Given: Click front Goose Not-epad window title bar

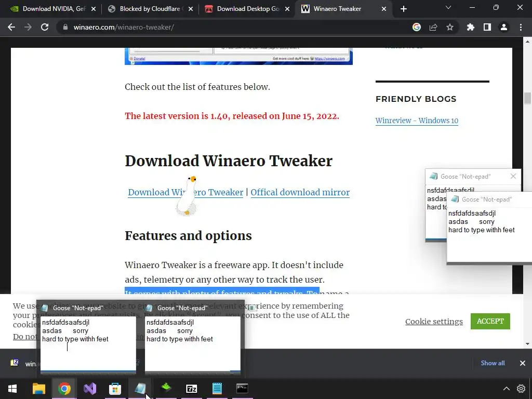Looking at the screenshot, I should tap(489, 199).
